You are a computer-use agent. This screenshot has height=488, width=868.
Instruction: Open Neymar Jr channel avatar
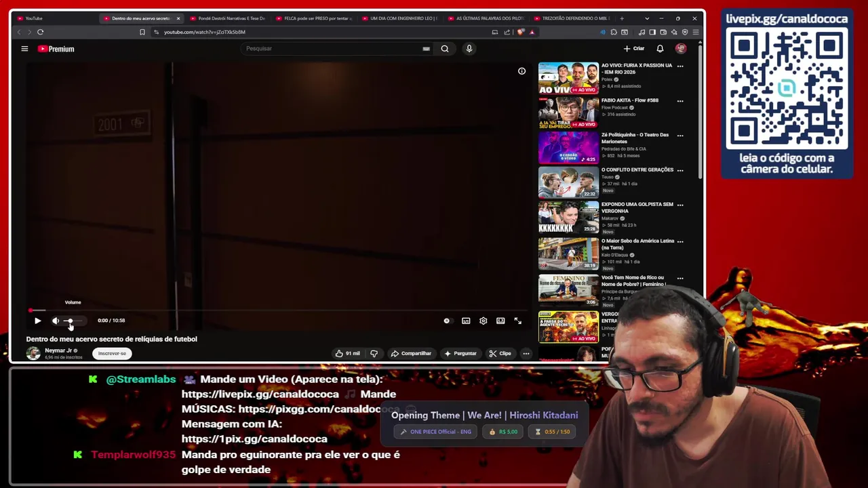33,353
